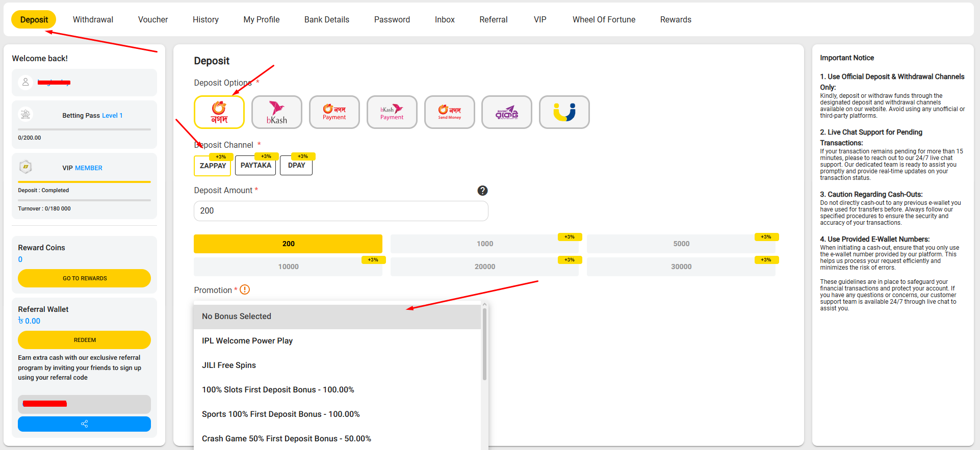Pick the Nagad Send Money option

pyautogui.click(x=450, y=112)
